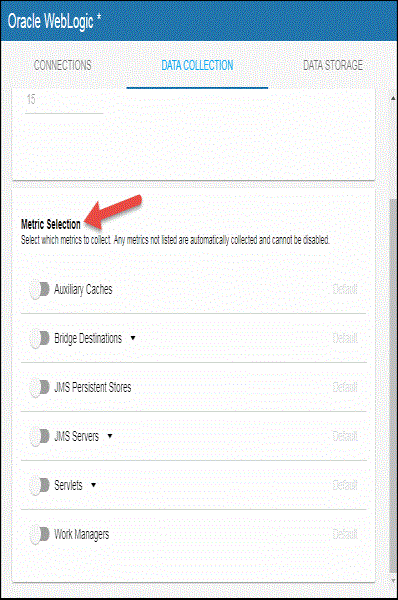Click the scrollbar up arrow

coord(393,98)
